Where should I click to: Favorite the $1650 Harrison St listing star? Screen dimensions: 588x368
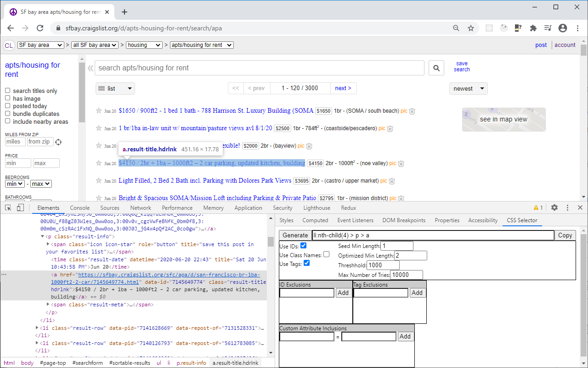98,111
